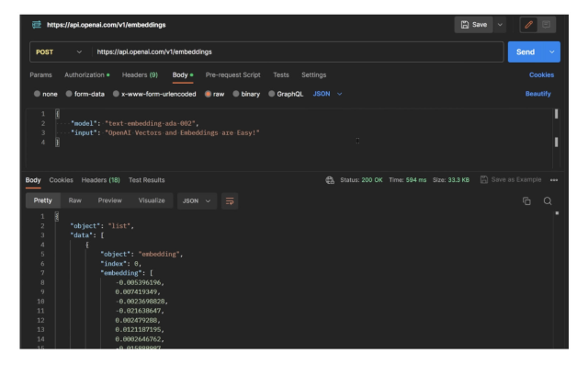588x365 pixels.
Task: Click the pencil edit icon
Action: (529, 25)
